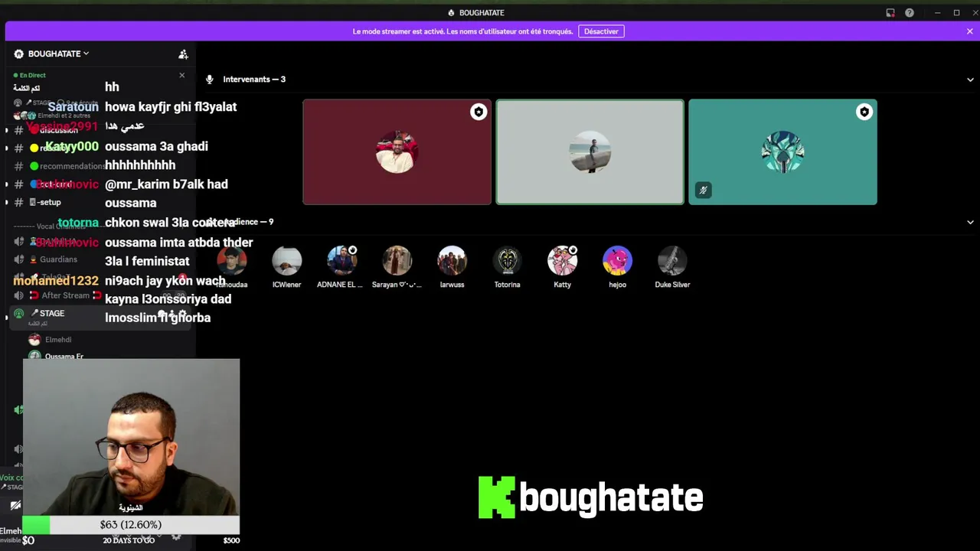Select the grey surfer speaker tile
This screenshot has width=980, height=551.
pos(590,152)
